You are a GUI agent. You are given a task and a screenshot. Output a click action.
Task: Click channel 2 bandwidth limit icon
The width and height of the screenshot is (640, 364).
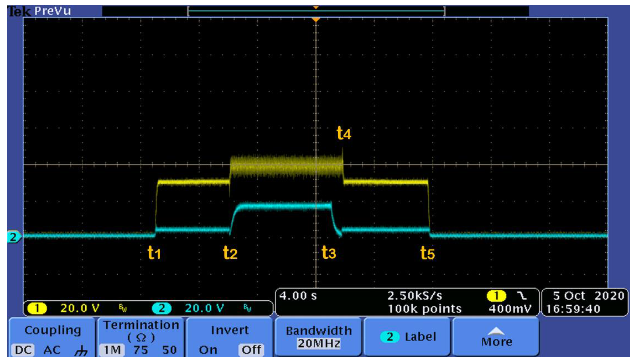point(247,308)
